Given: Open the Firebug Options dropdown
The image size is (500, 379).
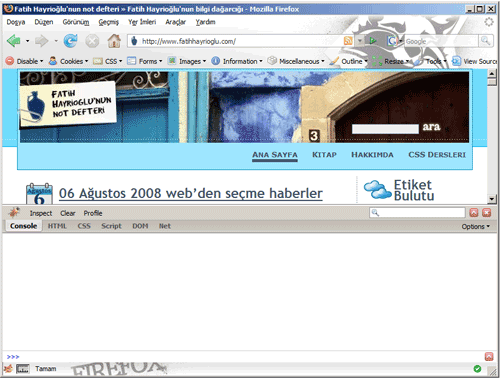Looking at the screenshot, I should (475, 226).
